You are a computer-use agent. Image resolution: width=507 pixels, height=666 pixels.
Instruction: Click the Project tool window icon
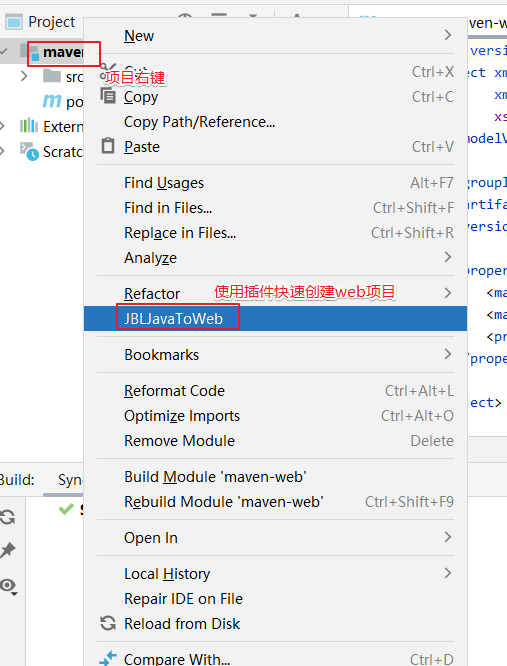pos(14,22)
